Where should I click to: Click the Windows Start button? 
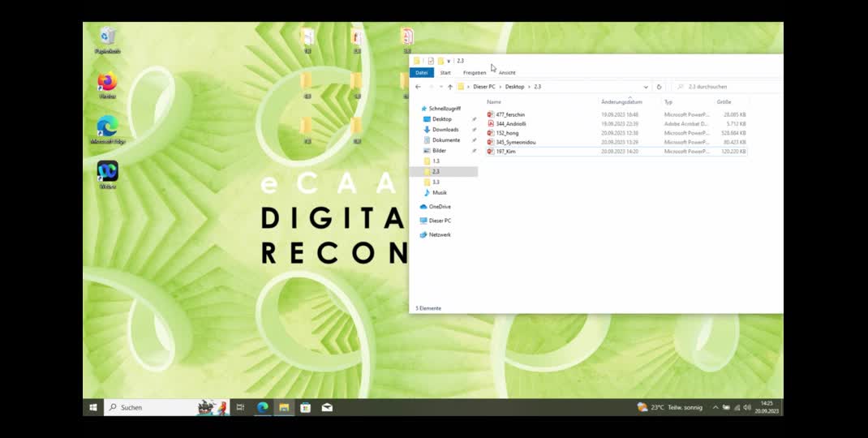[x=93, y=407]
